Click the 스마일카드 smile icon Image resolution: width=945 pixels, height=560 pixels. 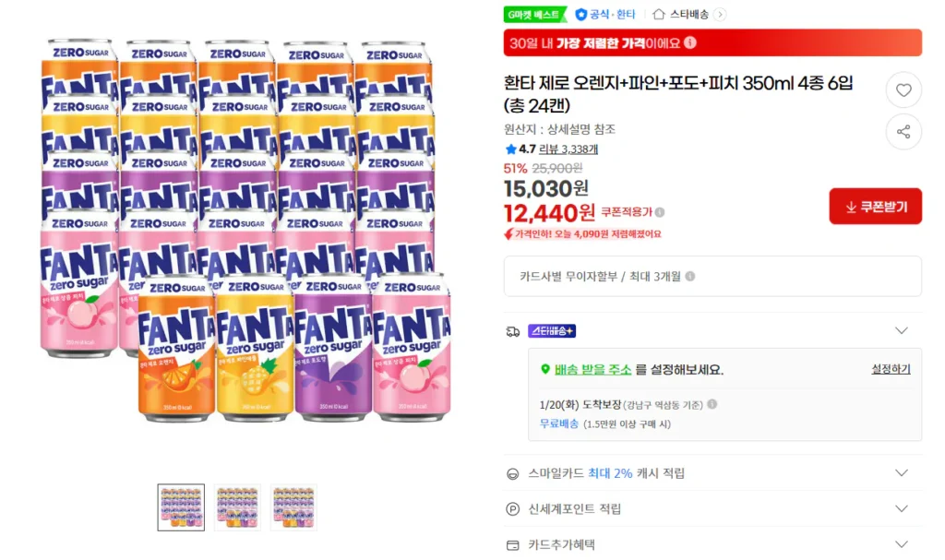coord(513,472)
